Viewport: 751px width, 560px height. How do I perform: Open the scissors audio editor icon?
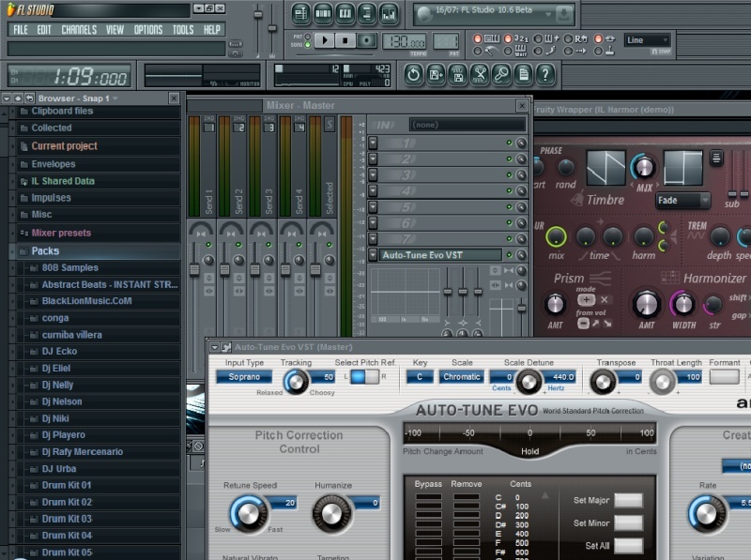pos(480,75)
